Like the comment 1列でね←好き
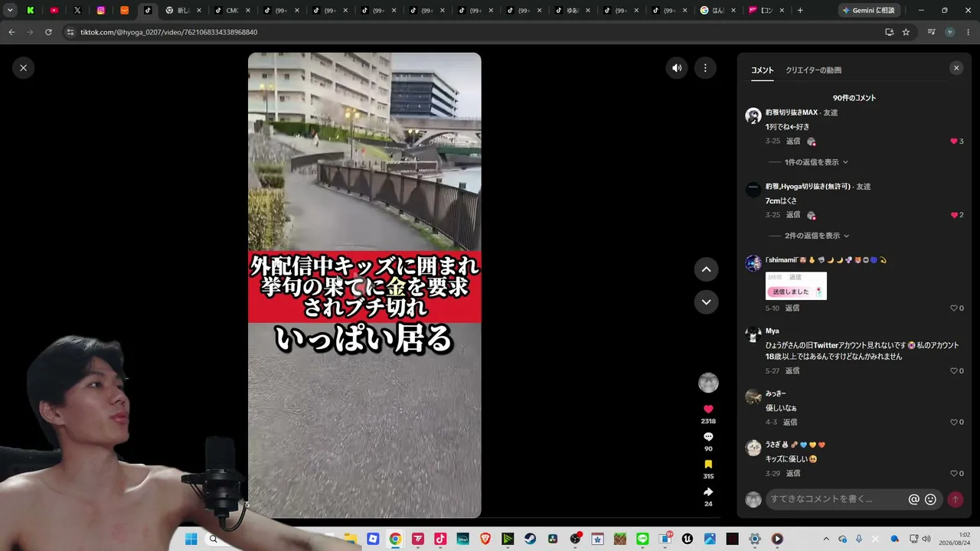Image resolution: width=980 pixels, height=551 pixels. (954, 142)
